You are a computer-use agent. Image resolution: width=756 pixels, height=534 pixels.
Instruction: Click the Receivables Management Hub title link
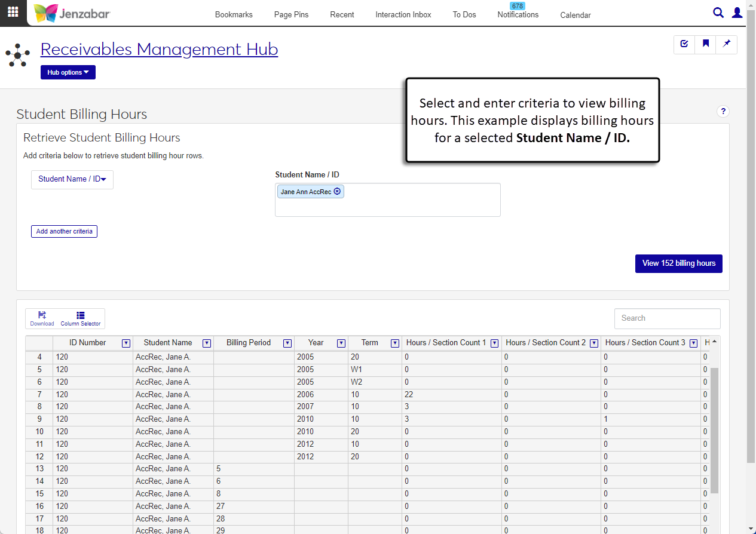point(159,49)
